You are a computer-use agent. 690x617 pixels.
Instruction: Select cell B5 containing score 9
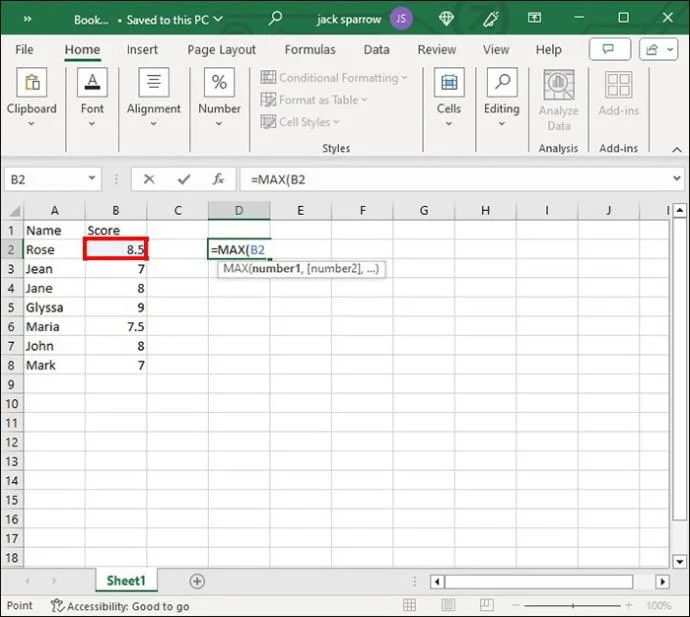[116, 307]
